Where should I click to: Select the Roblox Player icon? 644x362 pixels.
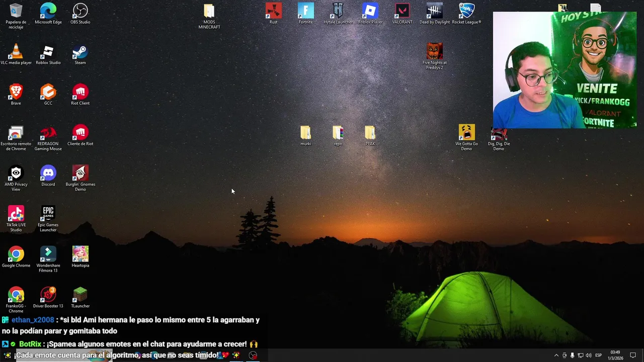point(370,14)
